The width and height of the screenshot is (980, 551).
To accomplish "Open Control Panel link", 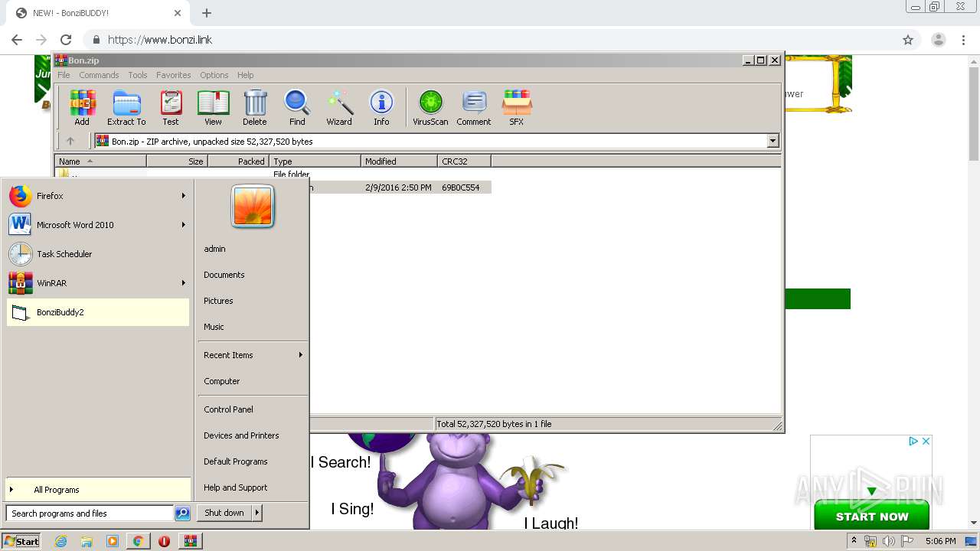I will click(228, 409).
